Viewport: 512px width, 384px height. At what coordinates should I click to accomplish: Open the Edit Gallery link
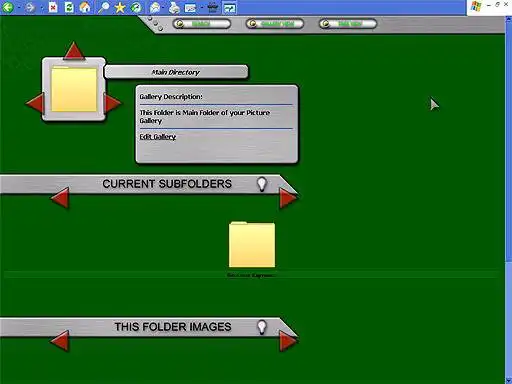(158, 137)
